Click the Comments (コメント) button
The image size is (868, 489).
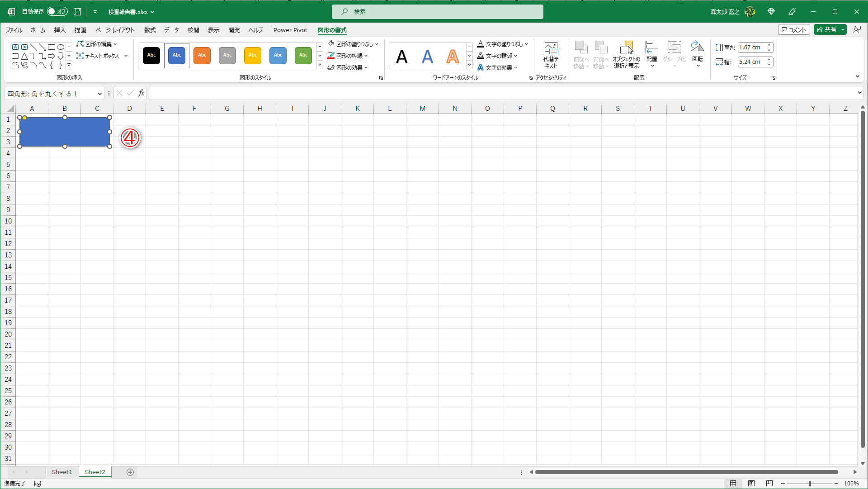coord(793,30)
